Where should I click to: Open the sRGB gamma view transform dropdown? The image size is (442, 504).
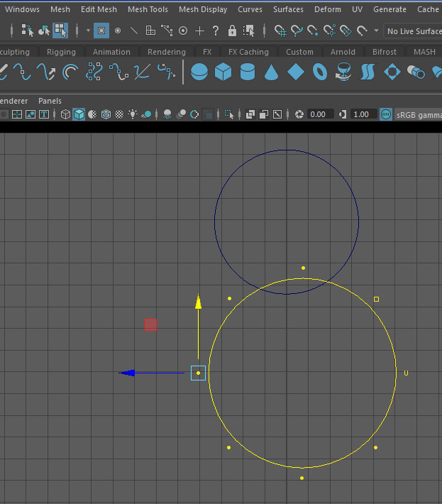[x=418, y=114]
